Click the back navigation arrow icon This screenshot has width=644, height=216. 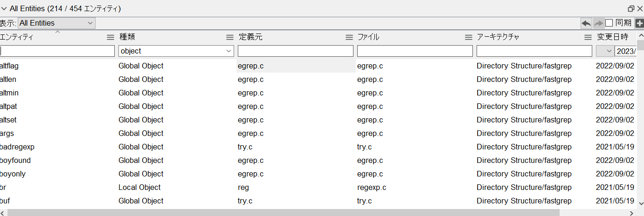click(586, 23)
